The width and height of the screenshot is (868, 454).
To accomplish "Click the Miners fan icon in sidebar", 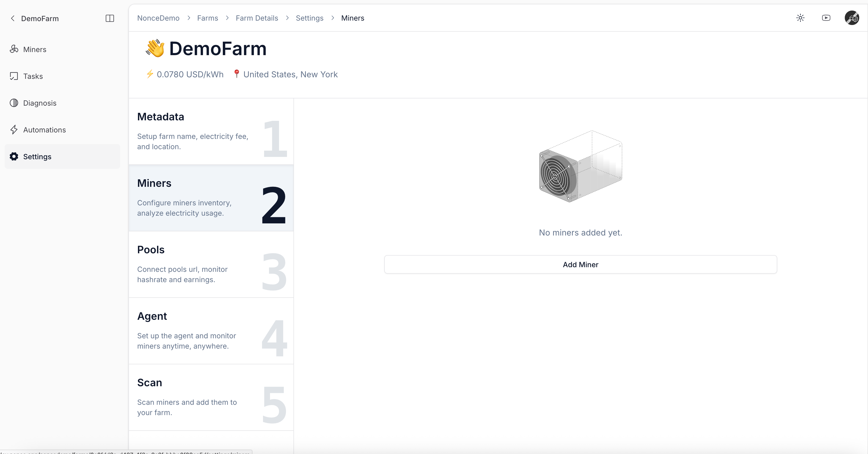I will tap(14, 49).
